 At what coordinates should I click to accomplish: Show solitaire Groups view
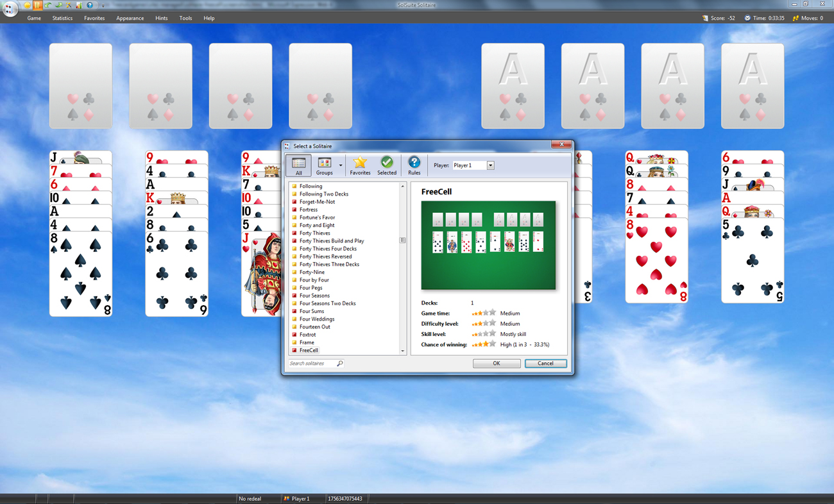[324, 165]
